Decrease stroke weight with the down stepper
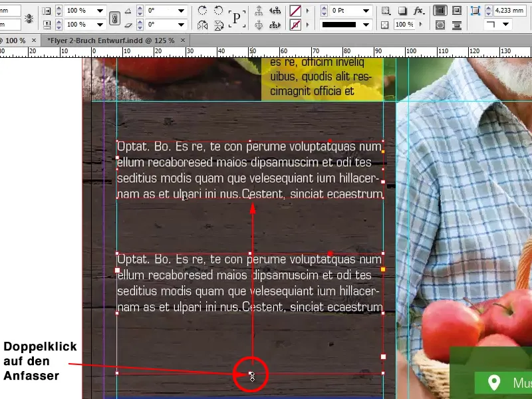The image size is (532, 399). pyautogui.click(x=324, y=13)
